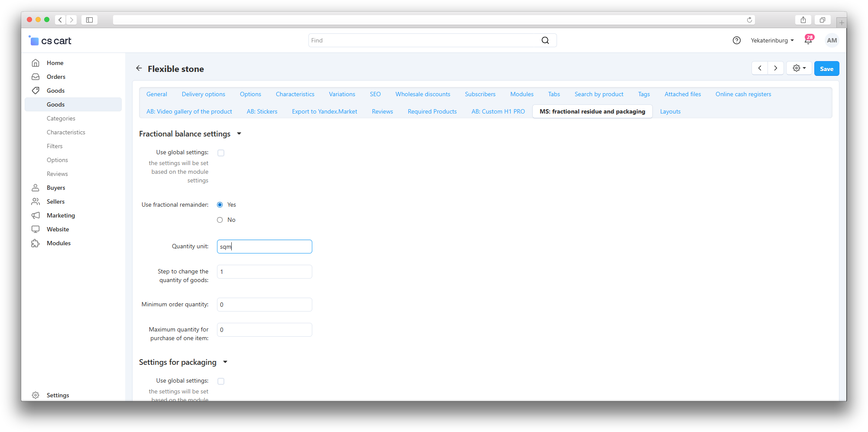Tick Use global settings under packaging
The image size is (868, 432).
pos(221,381)
